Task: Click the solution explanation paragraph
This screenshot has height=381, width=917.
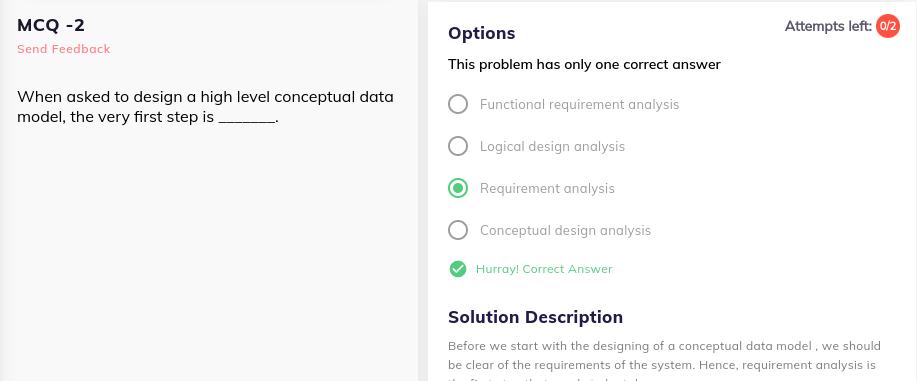Action: pyautogui.click(x=664, y=360)
